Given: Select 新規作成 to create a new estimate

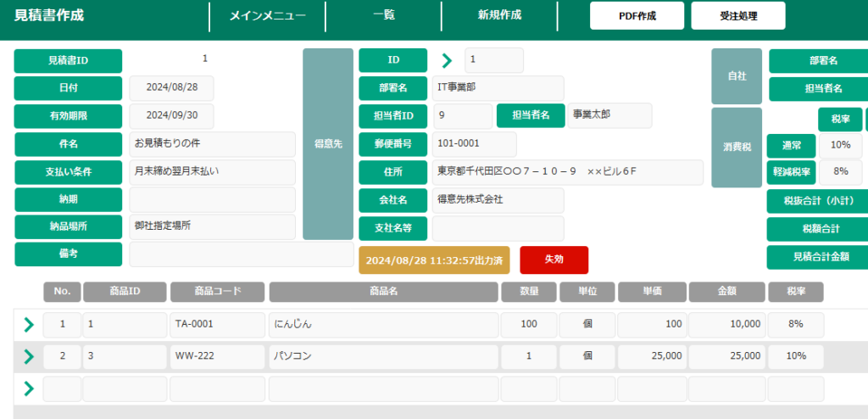Looking at the screenshot, I should pyautogui.click(x=499, y=15).
